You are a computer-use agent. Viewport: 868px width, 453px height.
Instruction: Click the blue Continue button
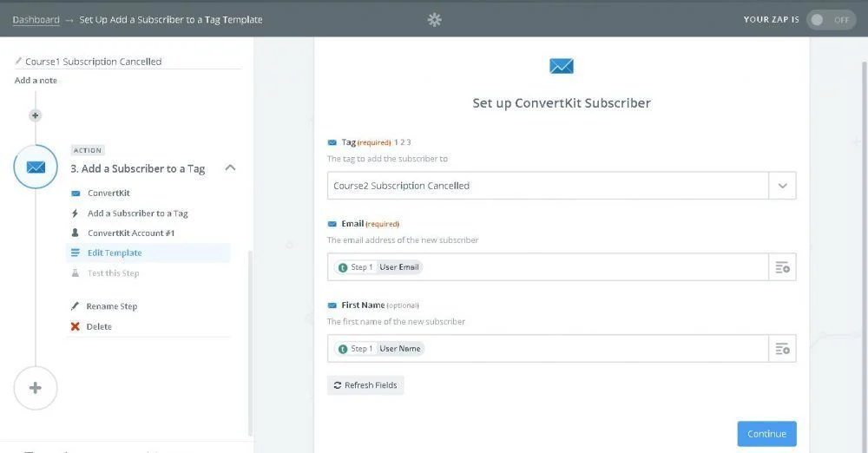coord(766,434)
